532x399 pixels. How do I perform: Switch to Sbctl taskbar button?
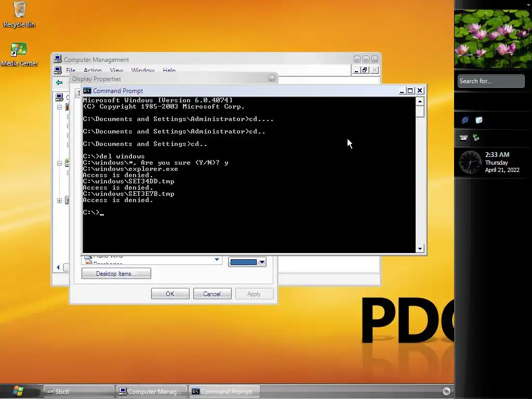(79, 392)
